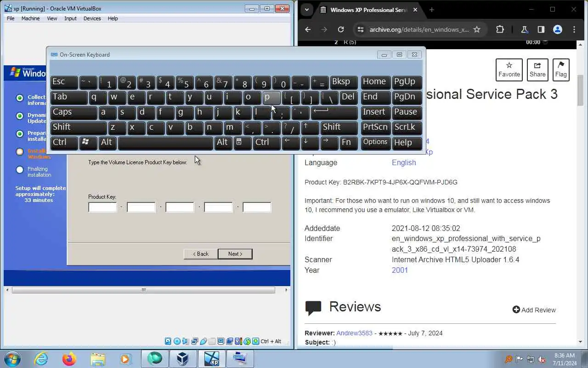Open Chrome extensions puzzle icon
The width and height of the screenshot is (588, 368).
click(x=500, y=29)
